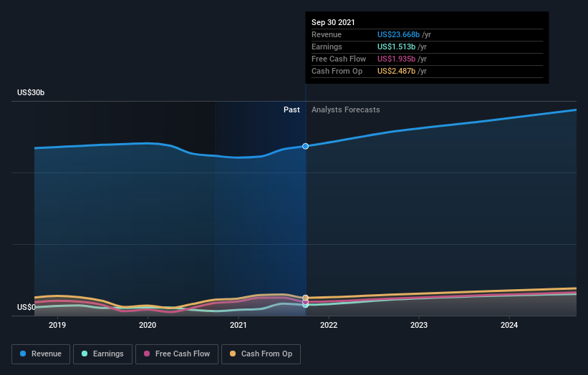The width and height of the screenshot is (588, 375).
Task: Click the 2022 axis label
Action: [329, 325]
